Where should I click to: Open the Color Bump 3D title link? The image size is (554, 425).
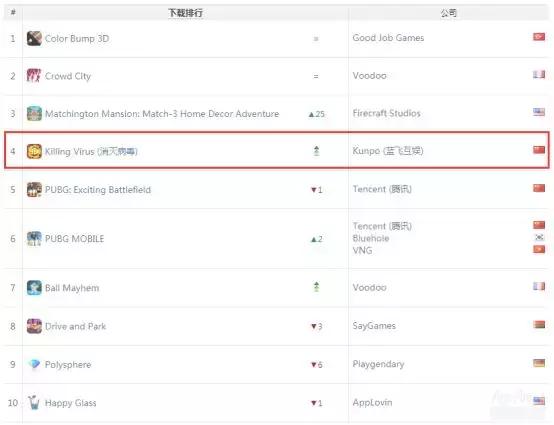coord(77,39)
